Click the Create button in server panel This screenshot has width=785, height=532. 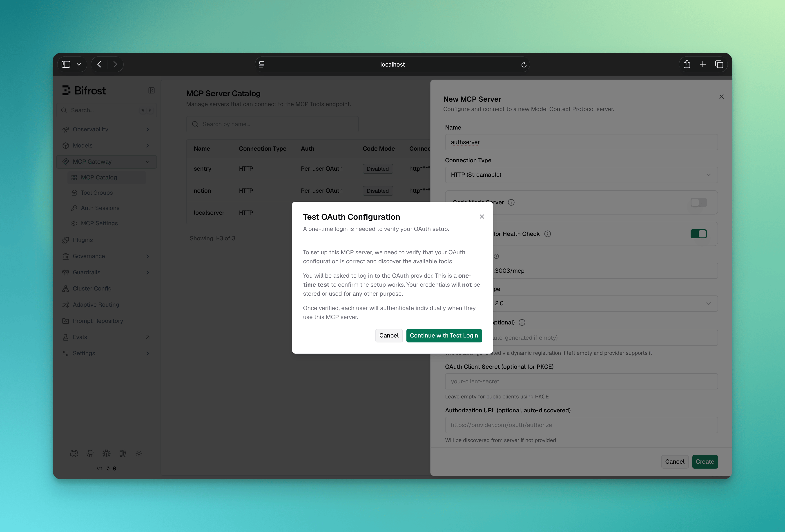(x=705, y=461)
